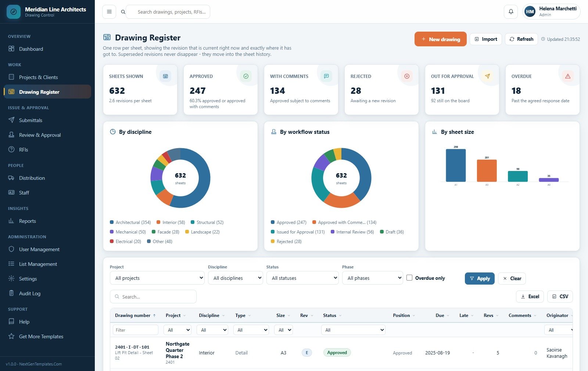Toggle Structural (52) legend entry

[x=207, y=222]
